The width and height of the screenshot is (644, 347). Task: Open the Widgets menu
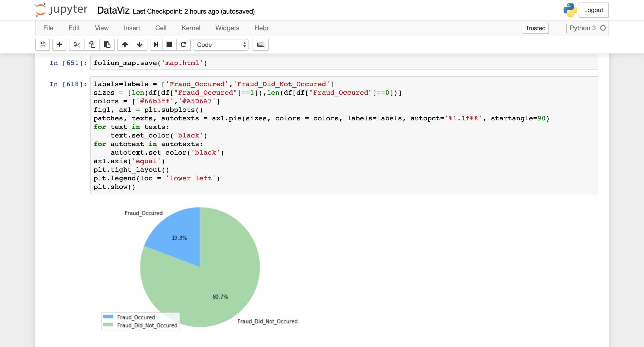point(227,28)
